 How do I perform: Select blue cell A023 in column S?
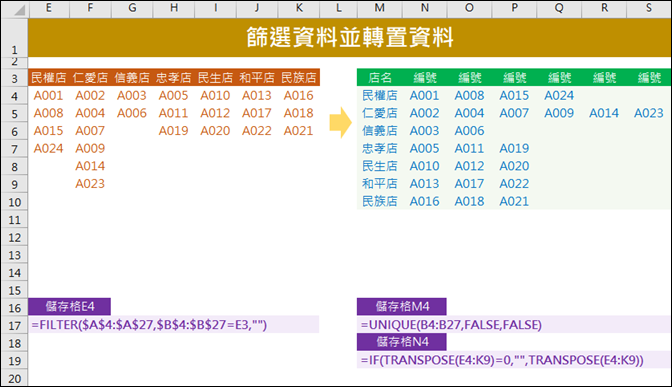[x=649, y=113]
